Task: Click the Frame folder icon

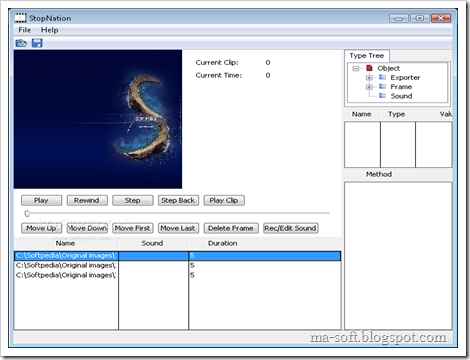Action: point(383,87)
